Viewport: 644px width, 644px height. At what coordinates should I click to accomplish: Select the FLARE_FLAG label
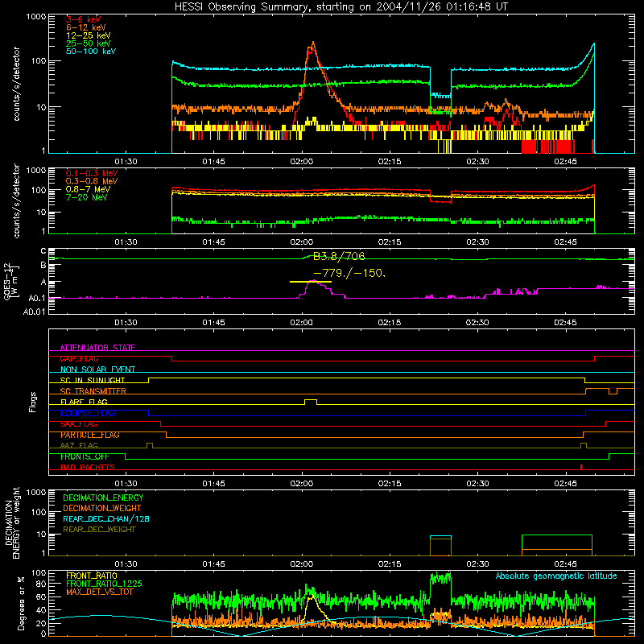coord(84,402)
